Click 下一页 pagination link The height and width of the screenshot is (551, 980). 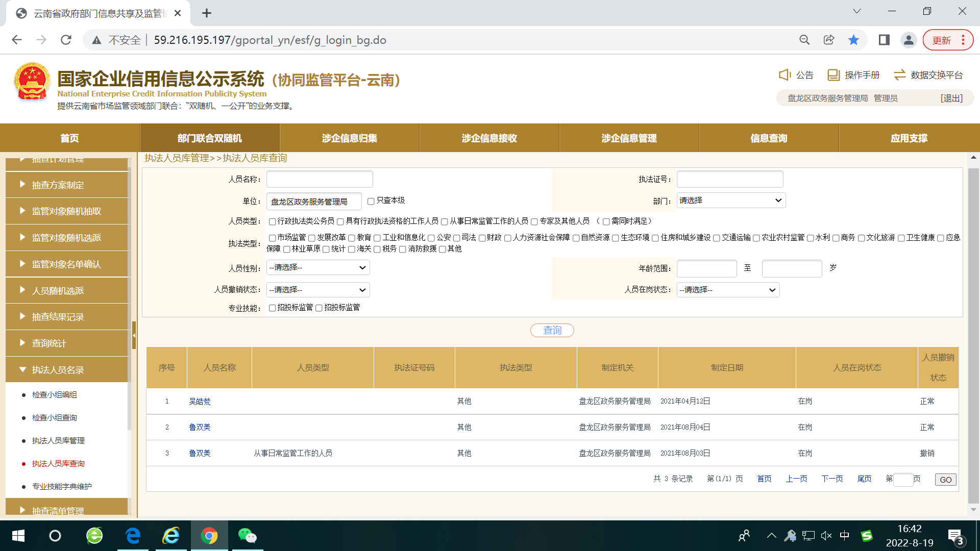coord(832,479)
